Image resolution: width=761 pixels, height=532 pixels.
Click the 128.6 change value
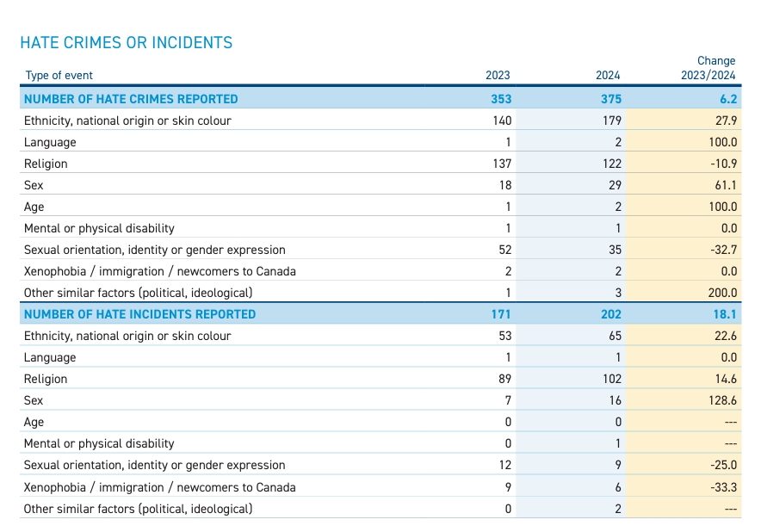point(722,400)
